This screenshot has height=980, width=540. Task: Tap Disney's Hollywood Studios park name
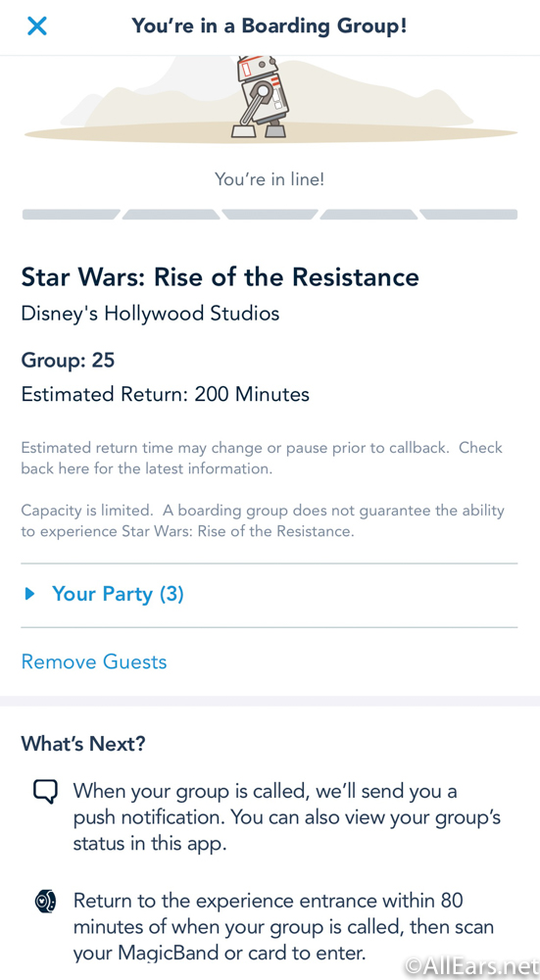(x=150, y=314)
